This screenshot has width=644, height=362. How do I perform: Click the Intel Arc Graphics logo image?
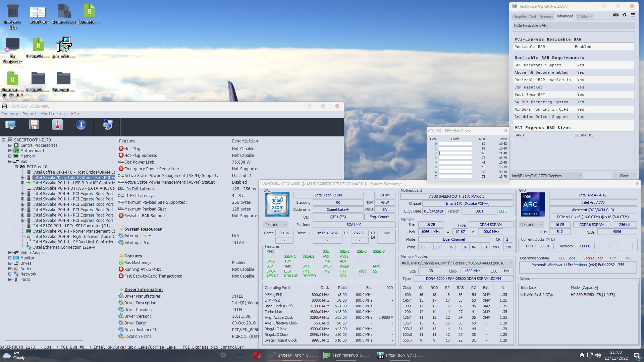(532, 204)
